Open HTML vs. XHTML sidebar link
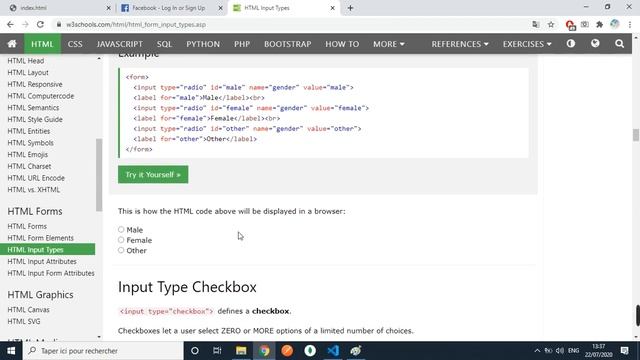This screenshot has width=640, height=360. pos(33,190)
